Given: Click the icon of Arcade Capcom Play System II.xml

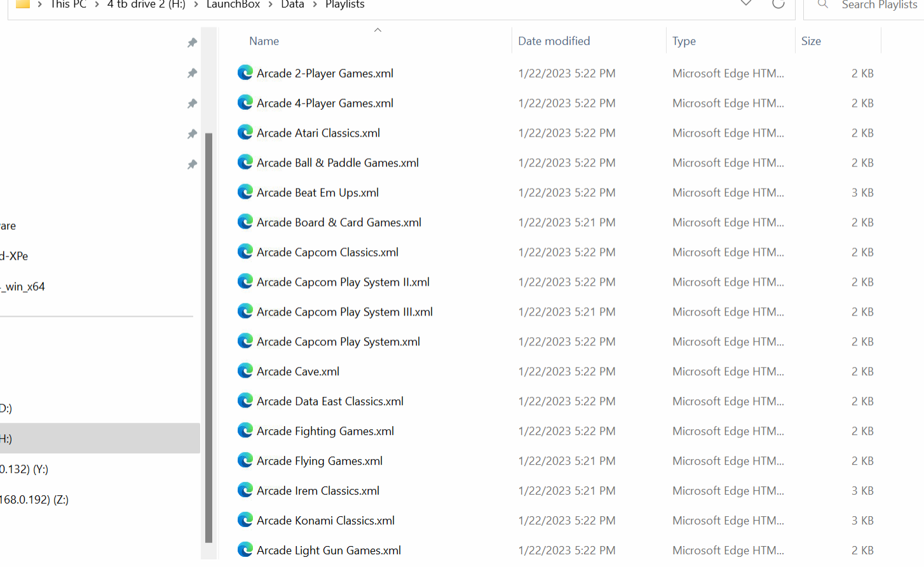Looking at the screenshot, I should tap(245, 281).
